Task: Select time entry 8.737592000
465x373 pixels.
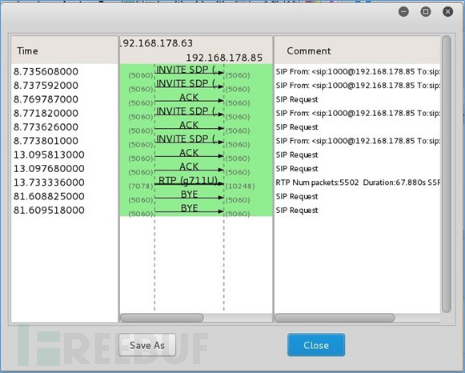Action: 46,86
